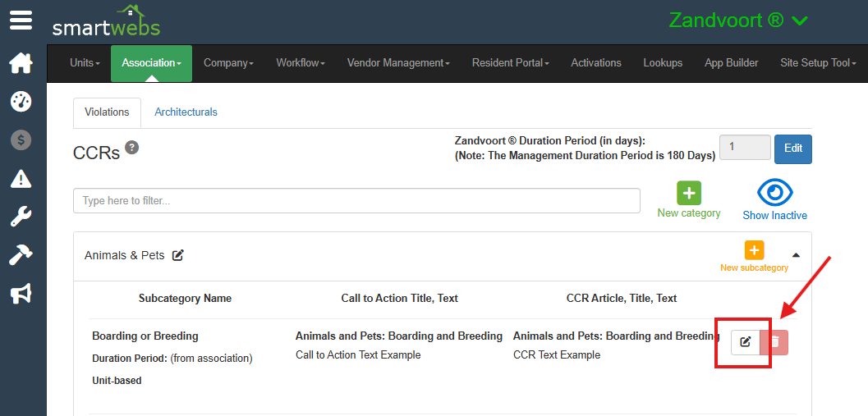
Task: Expand the Units menu dropdown
Action: pyautogui.click(x=85, y=63)
